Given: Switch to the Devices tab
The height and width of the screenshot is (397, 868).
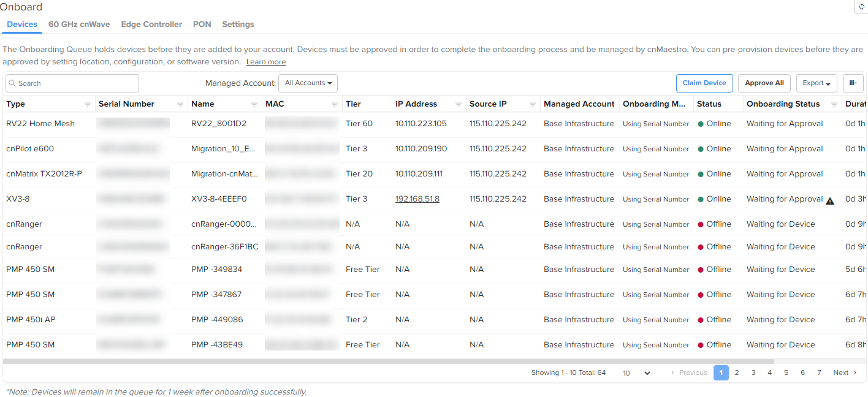Looking at the screenshot, I should 22,25.
